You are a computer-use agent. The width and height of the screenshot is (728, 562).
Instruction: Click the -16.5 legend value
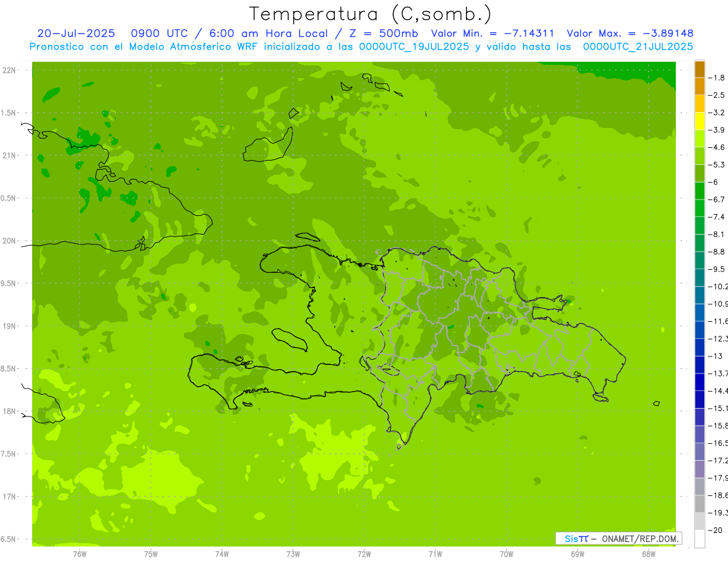pyautogui.click(x=719, y=443)
